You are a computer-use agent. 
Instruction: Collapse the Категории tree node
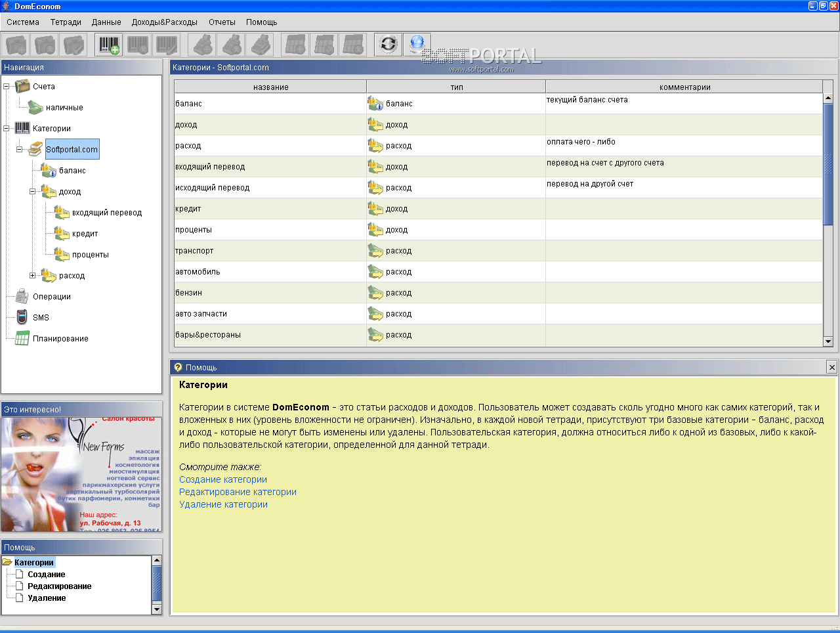coord(6,128)
